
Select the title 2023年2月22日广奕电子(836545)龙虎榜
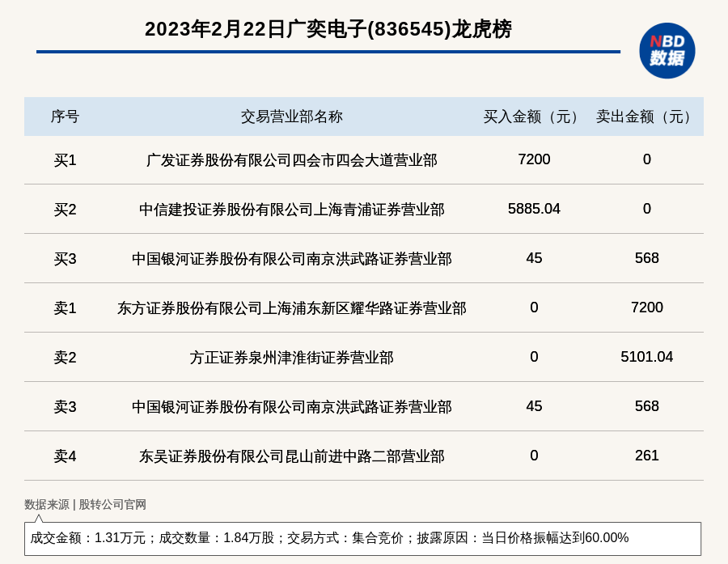pos(328,29)
